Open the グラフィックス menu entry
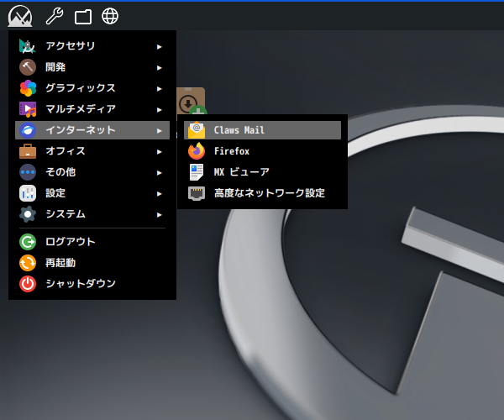The image size is (504, 420). pos(92,88)
